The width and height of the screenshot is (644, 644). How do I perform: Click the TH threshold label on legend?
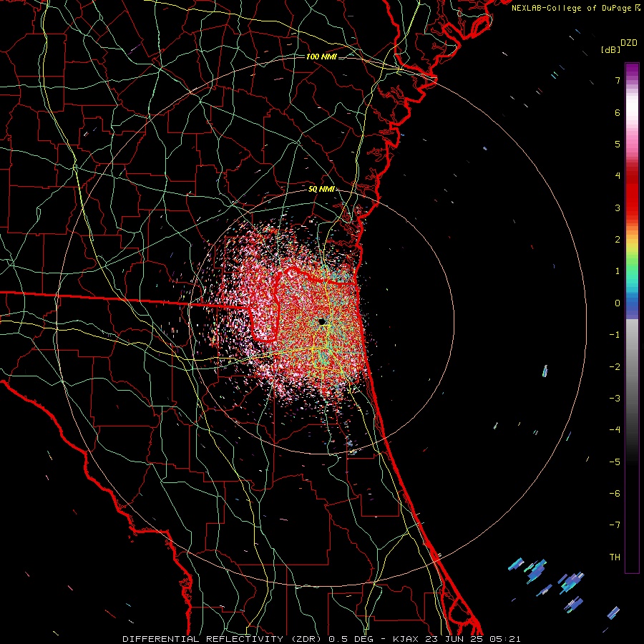point(615,557)
